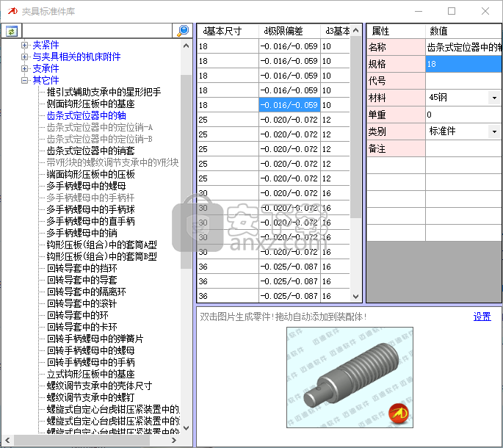Open the 材料 dropdown showing 45钢
The height and width of the screenshot is (448, 503).
(494, 98)
